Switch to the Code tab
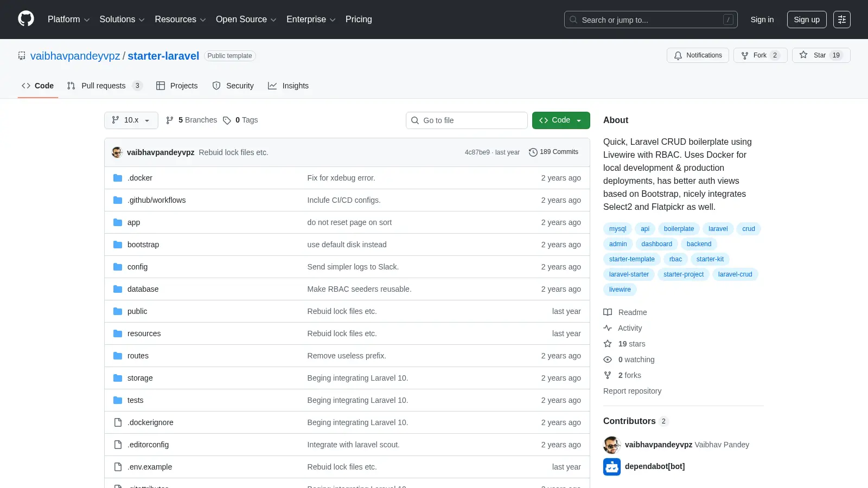Screen dimensions: 868x488 click(x=38, y=86)
